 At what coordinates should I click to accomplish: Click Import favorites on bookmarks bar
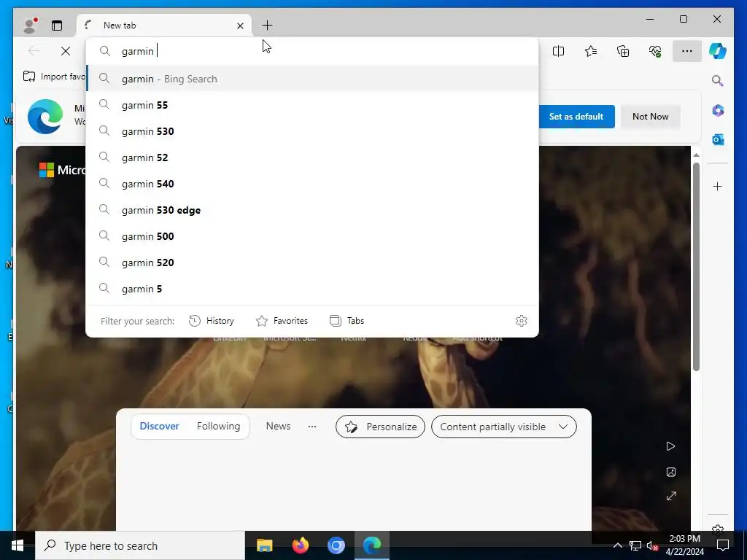pos(54,76)
